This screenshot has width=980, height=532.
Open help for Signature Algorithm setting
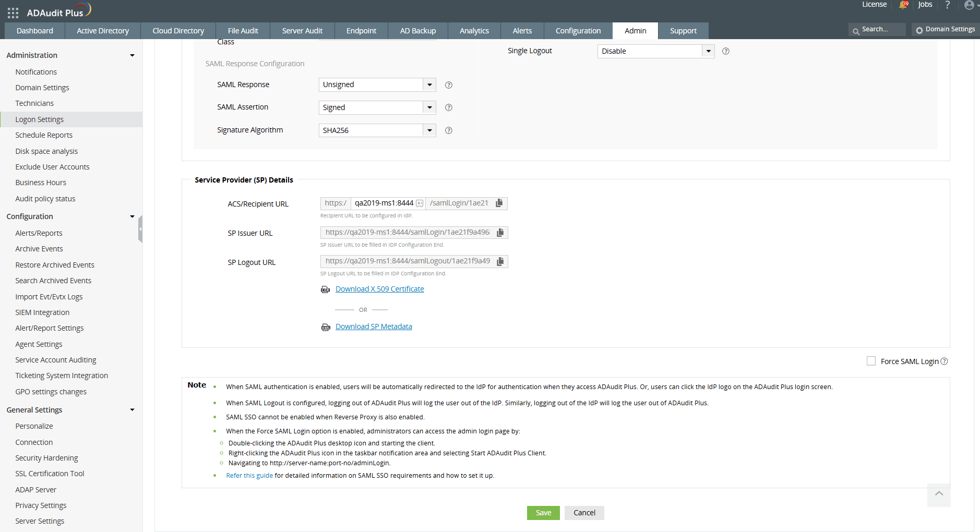point(448,130)
